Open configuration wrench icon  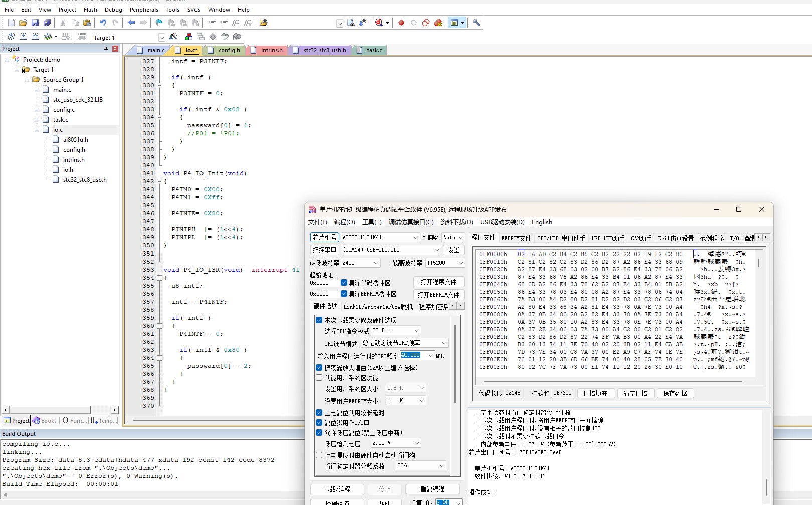(476, 23)
